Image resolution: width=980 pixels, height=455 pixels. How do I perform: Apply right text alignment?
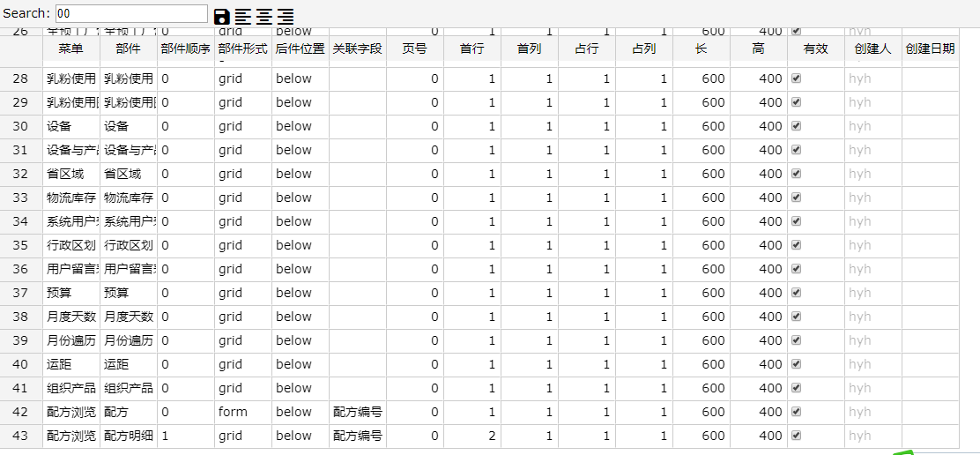point(286,17)
